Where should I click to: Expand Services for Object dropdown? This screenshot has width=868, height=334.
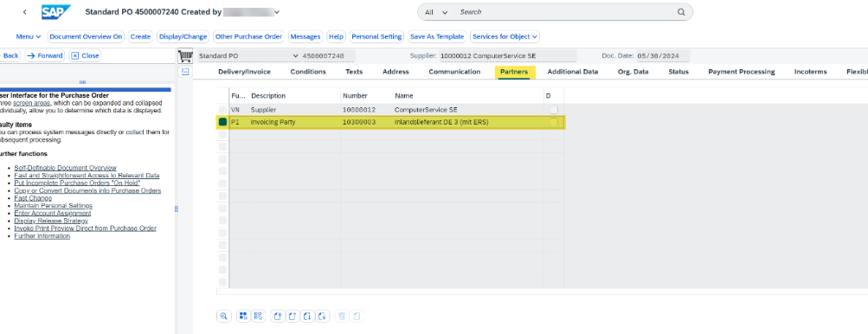coord(505,36)
